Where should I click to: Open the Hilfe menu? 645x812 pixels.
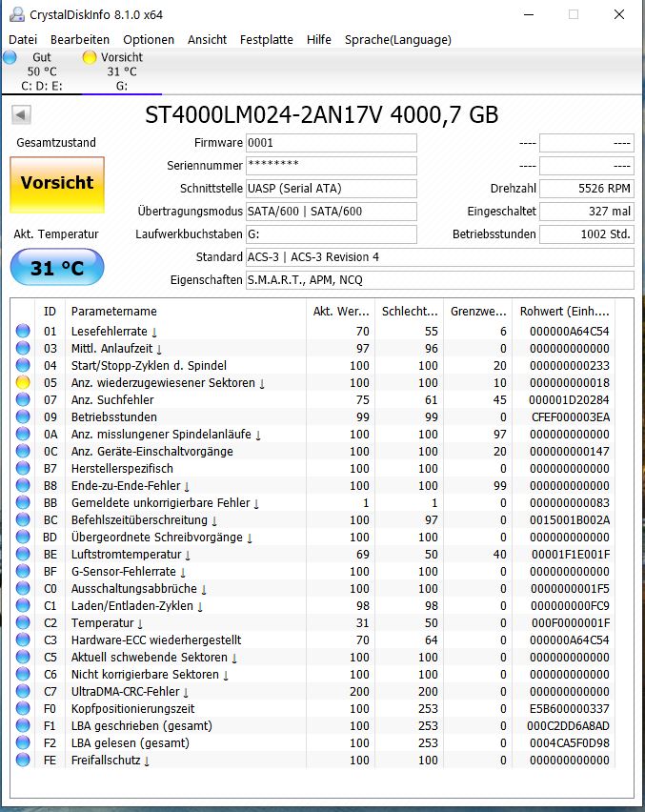coord(319,39)
